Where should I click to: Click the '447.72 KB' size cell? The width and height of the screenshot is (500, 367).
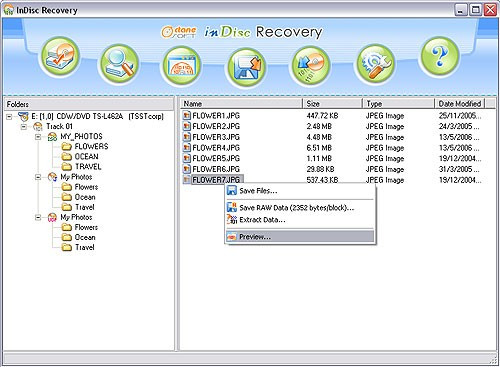coord(322,116)
